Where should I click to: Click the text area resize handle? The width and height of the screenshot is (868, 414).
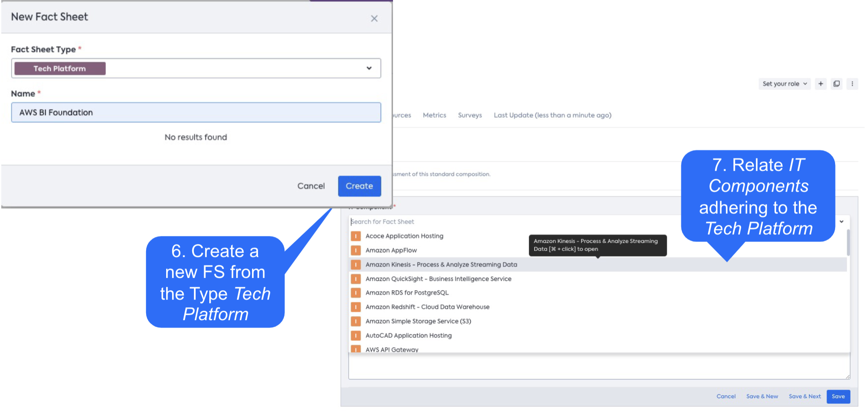(x=847, y=376)
